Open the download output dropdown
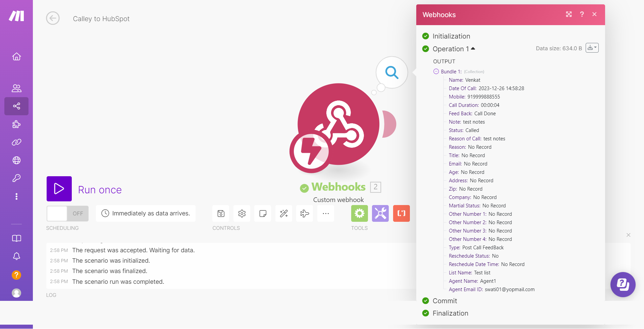 point(592,48)
